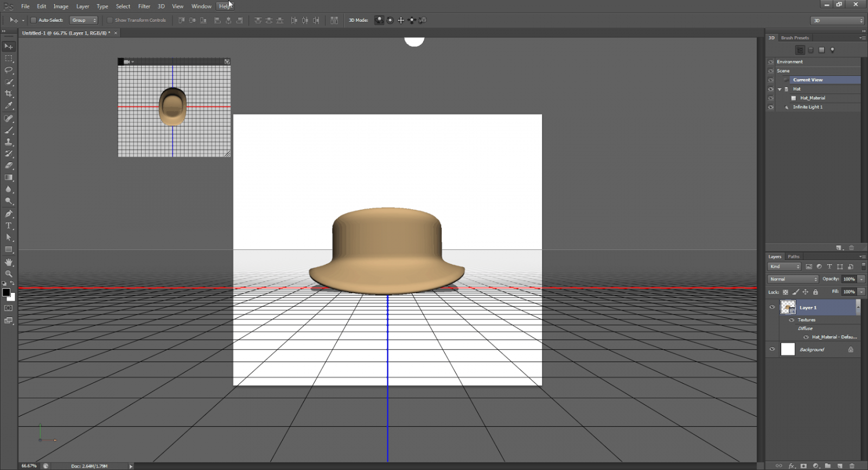Select the Eraser tool
The image size is (868, 470).
point(9,166)
